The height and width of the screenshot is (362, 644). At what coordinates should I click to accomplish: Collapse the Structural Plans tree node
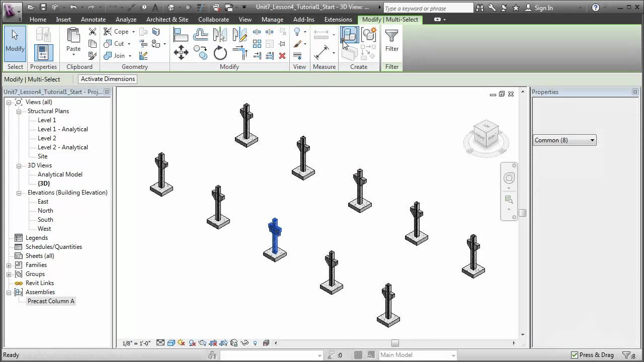[x=19, y=111]
